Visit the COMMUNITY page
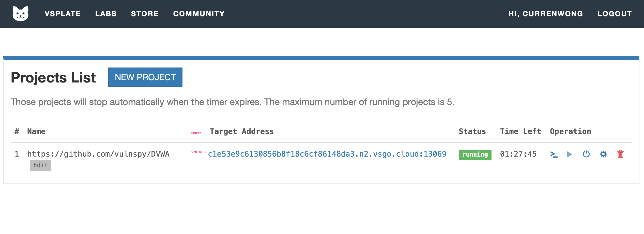The height and width of the screenshot is (234, 644). pyautogui.click(x=199, y=14)
